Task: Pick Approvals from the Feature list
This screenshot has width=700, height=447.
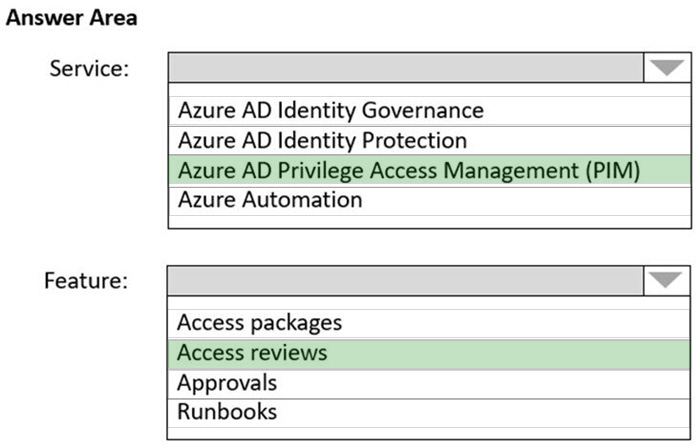Action: pyautogui.click(x=227, y=382)
